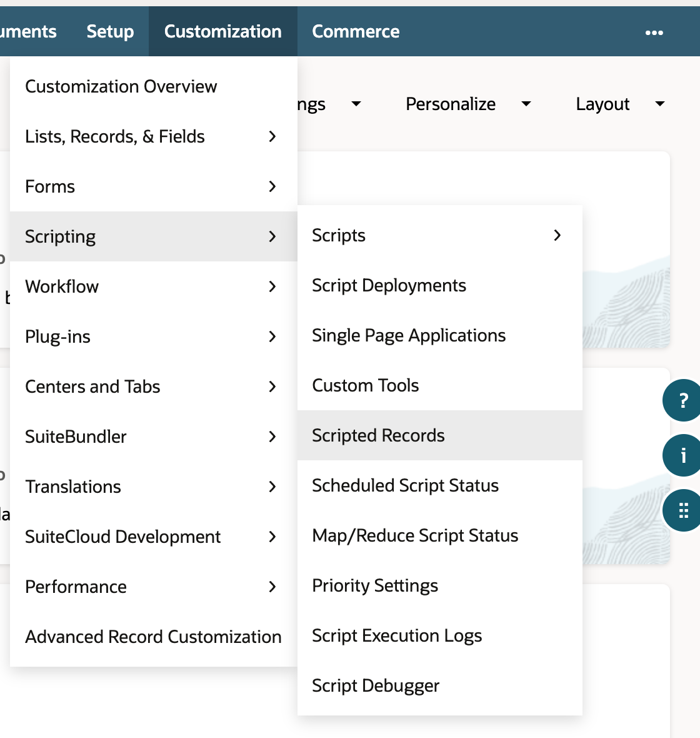The height and width of the screenshot is (738, 700).
Task: Open Custom Tools
Action: [x=440, y=385]
